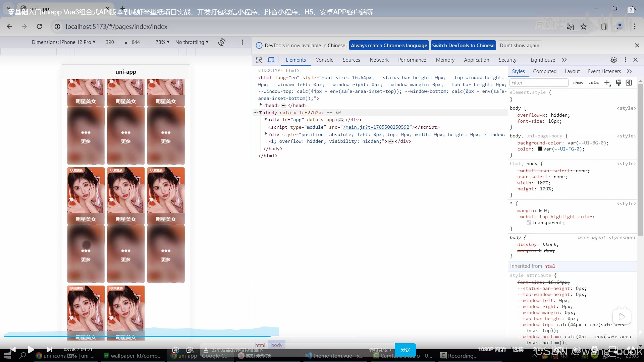Open the No throttling dropdown
Image resolution: width=644 pixels, height=362 pixels.
pyautogui.click(x=192, y=42)
